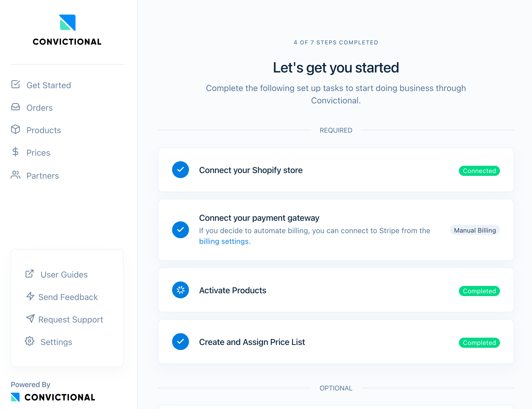Go to the Partners page
The width and height of the screenshot is (532, 409).
tap(42, 176)
